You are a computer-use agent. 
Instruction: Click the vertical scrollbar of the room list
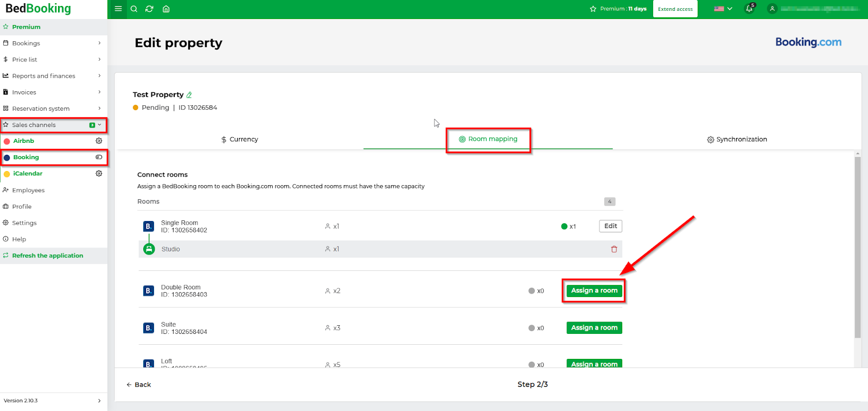858,248
